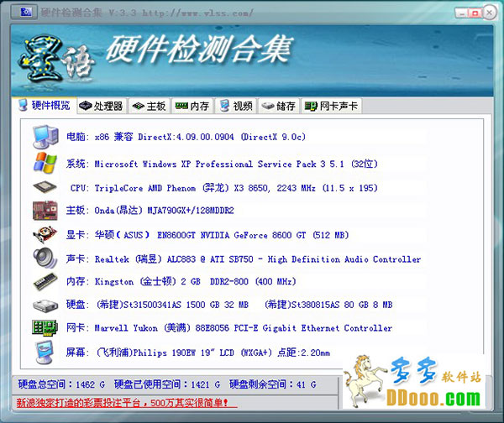Close the window with the round X button
The height and width of the screenshot is (423, 504).
click(x=490, y=13)
